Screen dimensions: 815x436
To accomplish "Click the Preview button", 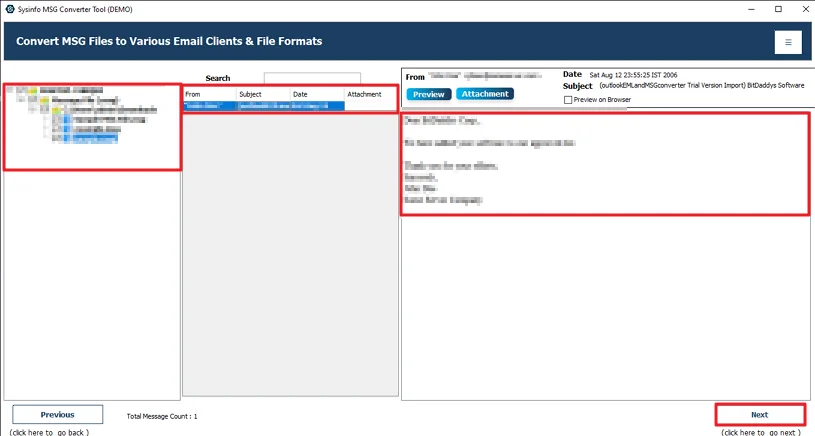I will (x=429, y=94).
